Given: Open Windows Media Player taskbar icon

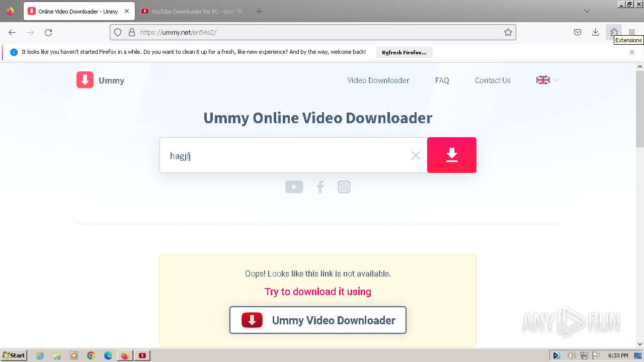Looking at the screenshot, I should [x=74, y=355].
